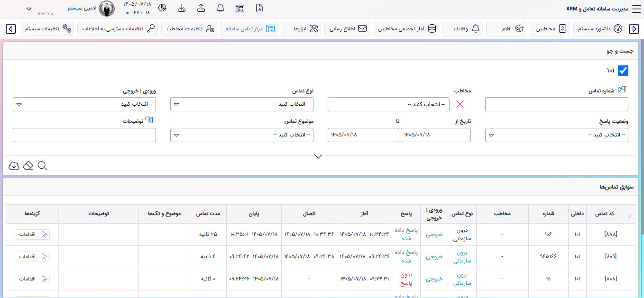Click بدون پاسخ status in 808 row
This screenshot has height=298, width=644.
pos(406,279)
